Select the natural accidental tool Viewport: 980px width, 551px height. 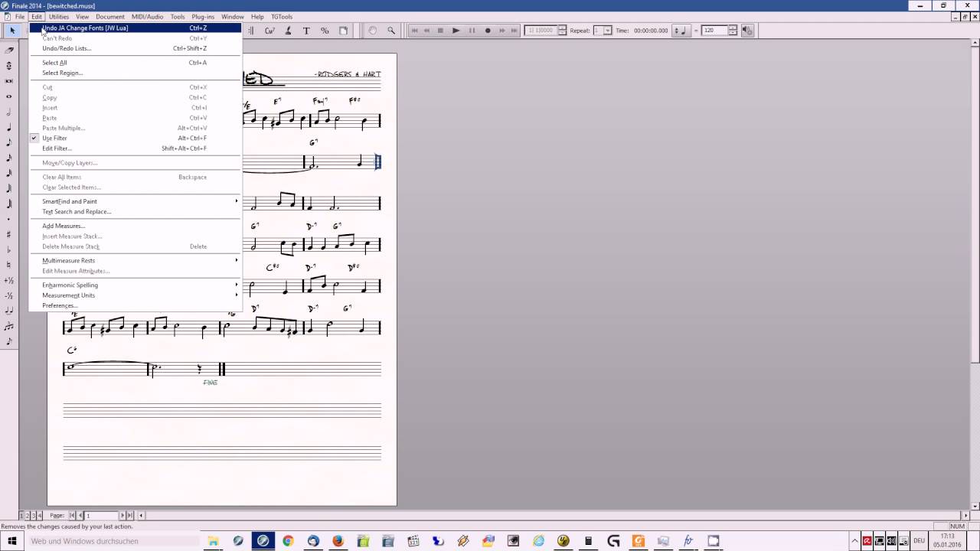pyautogui.click(x=8, y=265)
